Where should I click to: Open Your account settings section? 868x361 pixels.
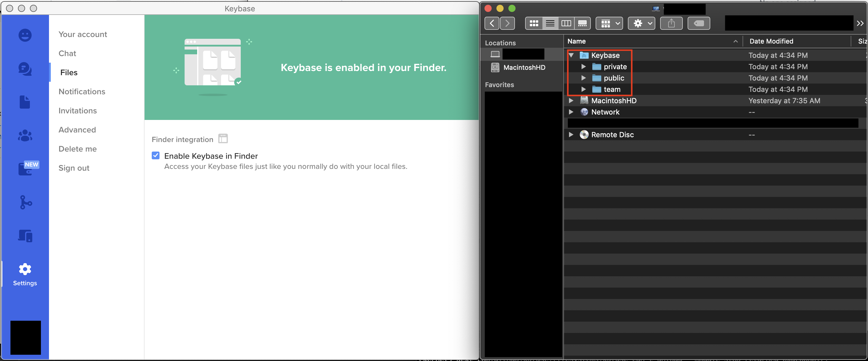click(x=83, y=34)
